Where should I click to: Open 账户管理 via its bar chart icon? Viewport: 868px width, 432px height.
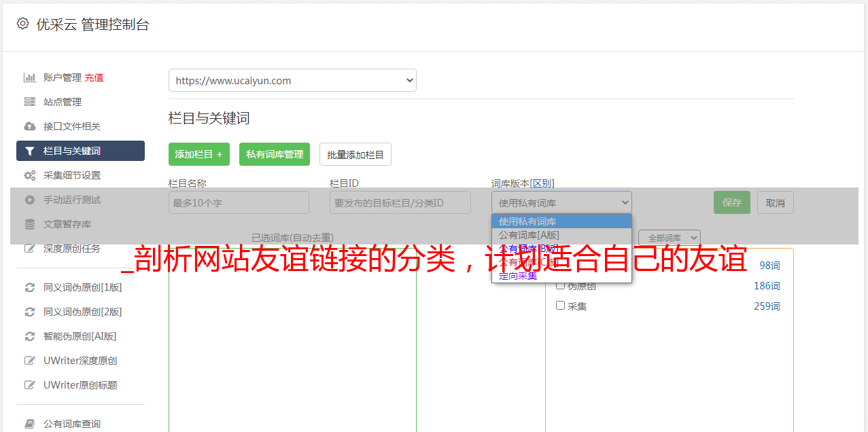[29, 77]
